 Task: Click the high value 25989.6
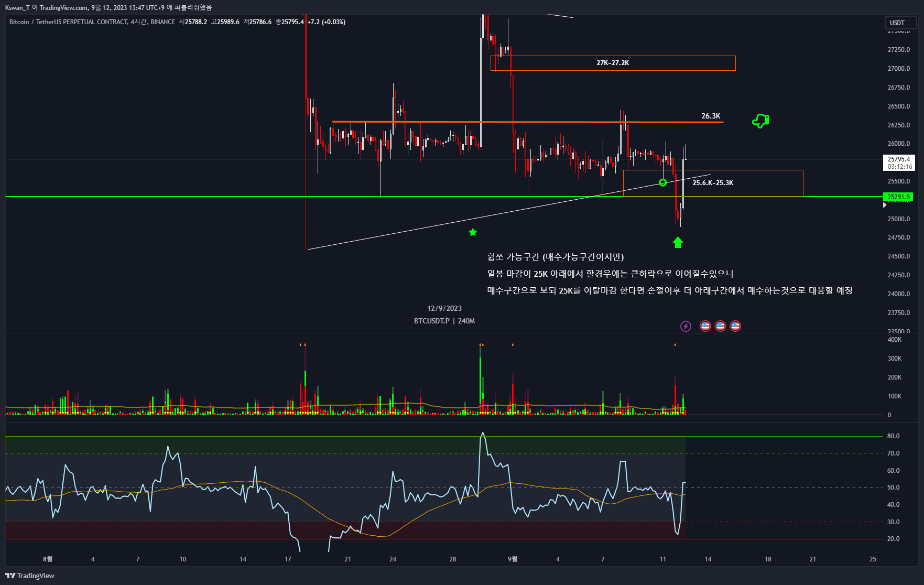[229, 22]
